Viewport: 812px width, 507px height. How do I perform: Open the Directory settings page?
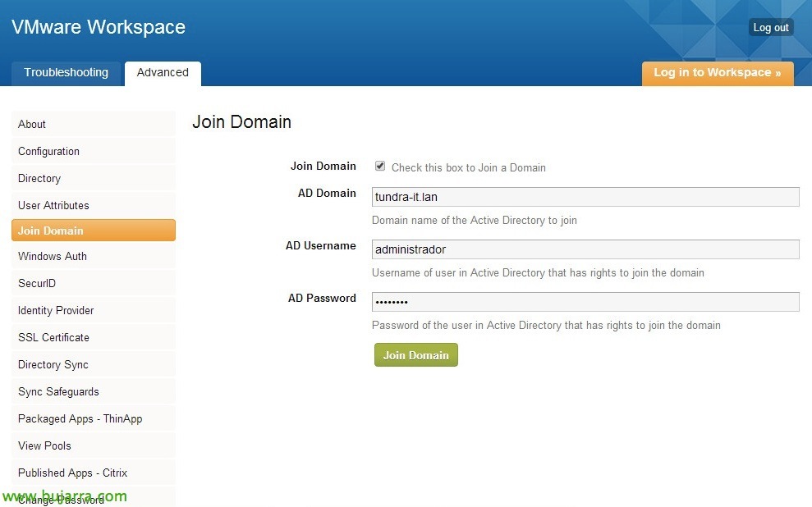[94, 179]
